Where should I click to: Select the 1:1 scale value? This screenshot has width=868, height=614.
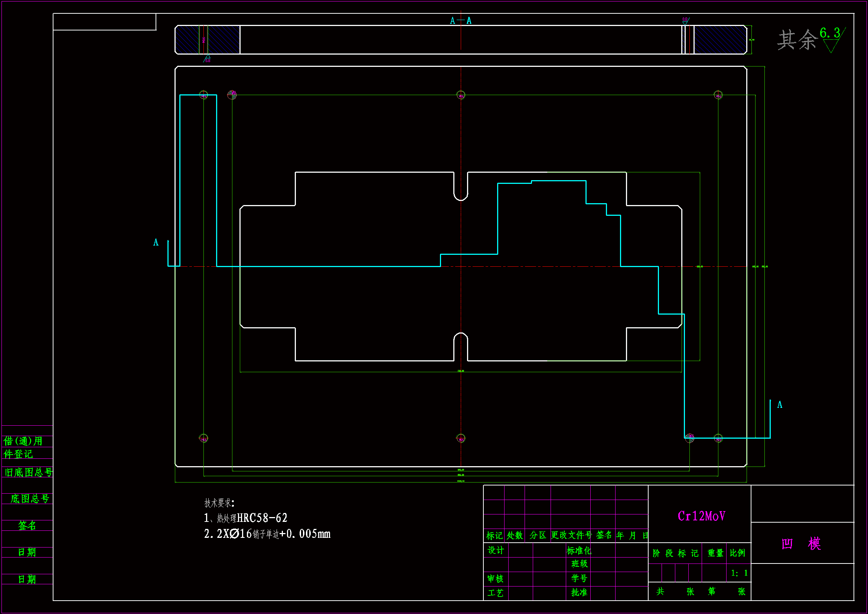(x=739, y=573)
